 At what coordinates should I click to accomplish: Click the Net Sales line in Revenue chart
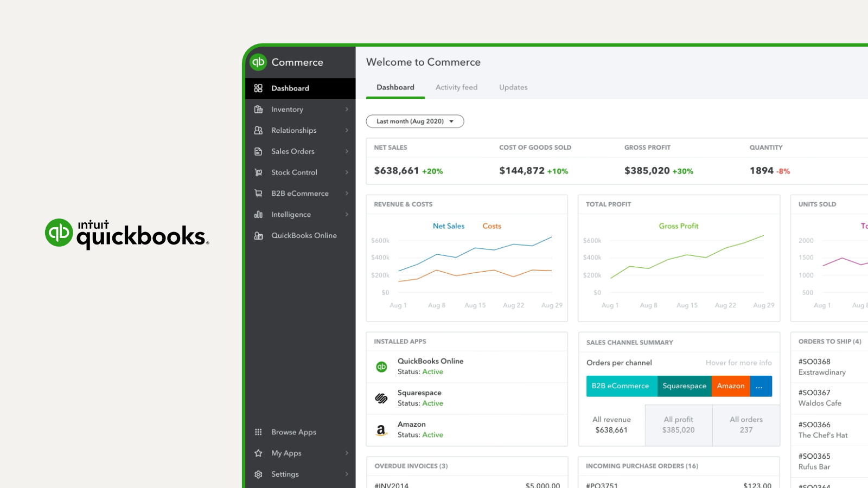475,248
